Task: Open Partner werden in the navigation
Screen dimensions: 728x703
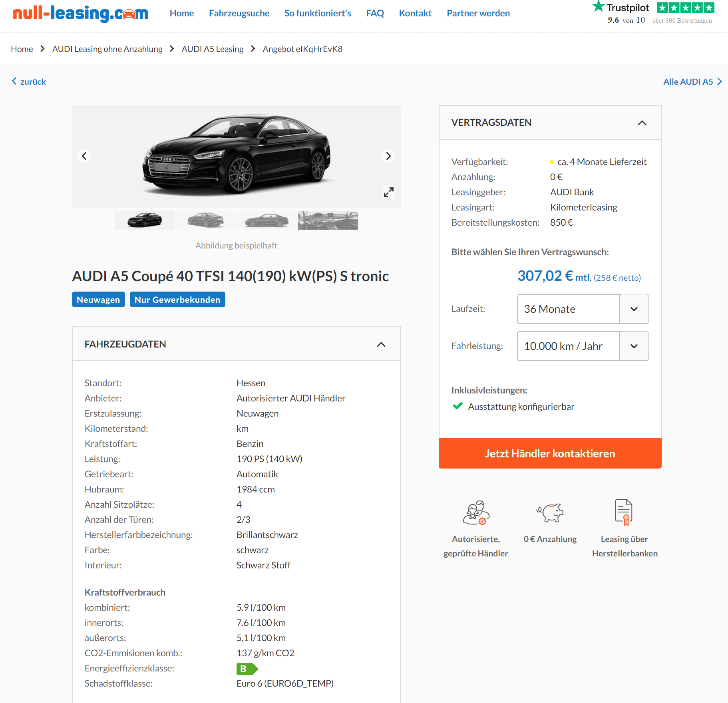Action: [478, 13]
